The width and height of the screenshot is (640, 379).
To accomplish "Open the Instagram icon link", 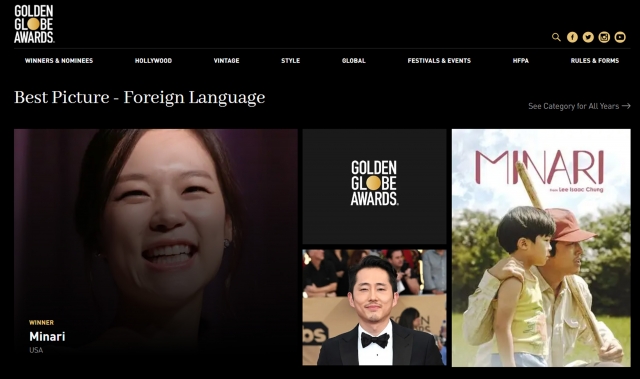I will click(x=604, y=37).
